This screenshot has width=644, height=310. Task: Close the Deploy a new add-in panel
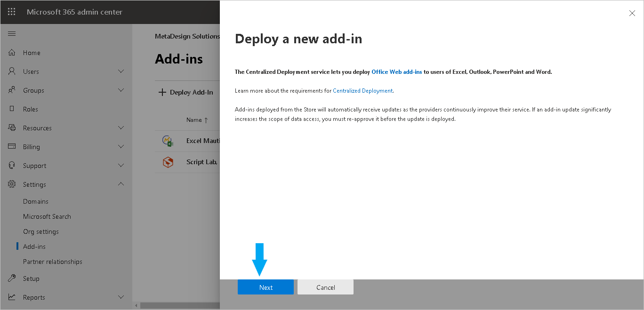point(632,13)
